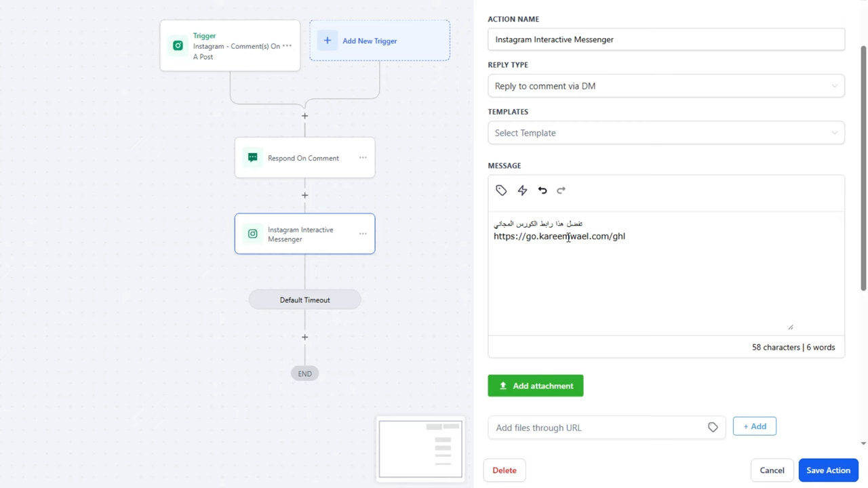Delete this action
The height and width of the screenshot is (488, 868).
tap(505, 470)
